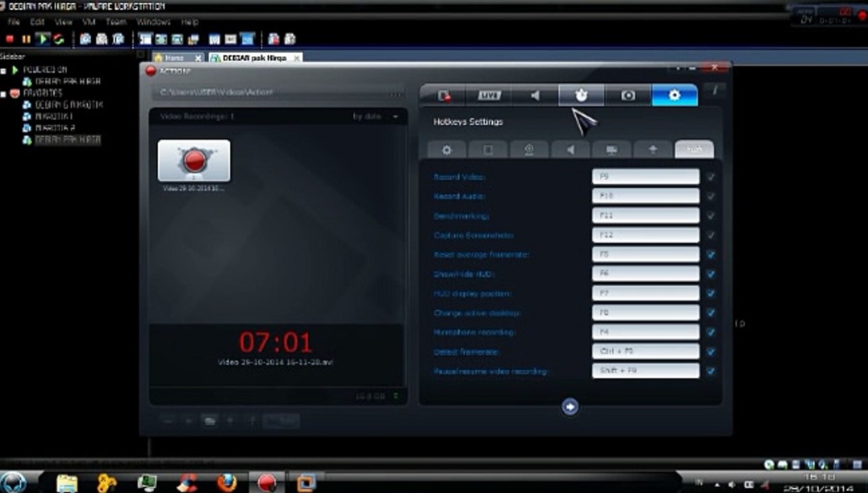
Task: Collapse the Favorites tree group
Action: [x=3, y=93]
